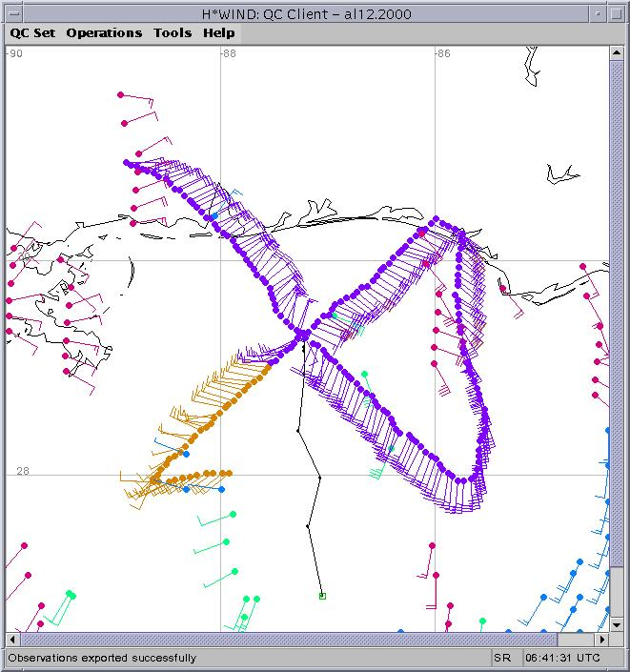
Task: Click the -90 longitude label
Action: [x=14, y=53]
